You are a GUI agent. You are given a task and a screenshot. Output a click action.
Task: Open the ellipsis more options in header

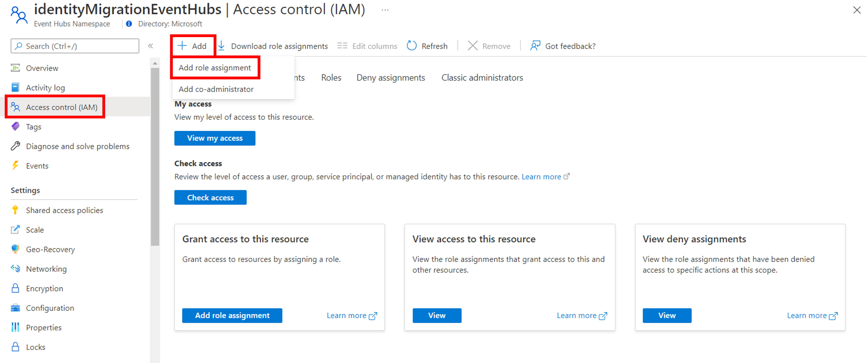coord(385,10)
